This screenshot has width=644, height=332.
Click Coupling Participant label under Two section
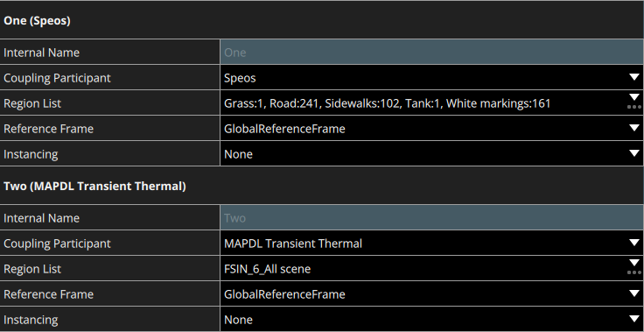click(x=57, y=244)
